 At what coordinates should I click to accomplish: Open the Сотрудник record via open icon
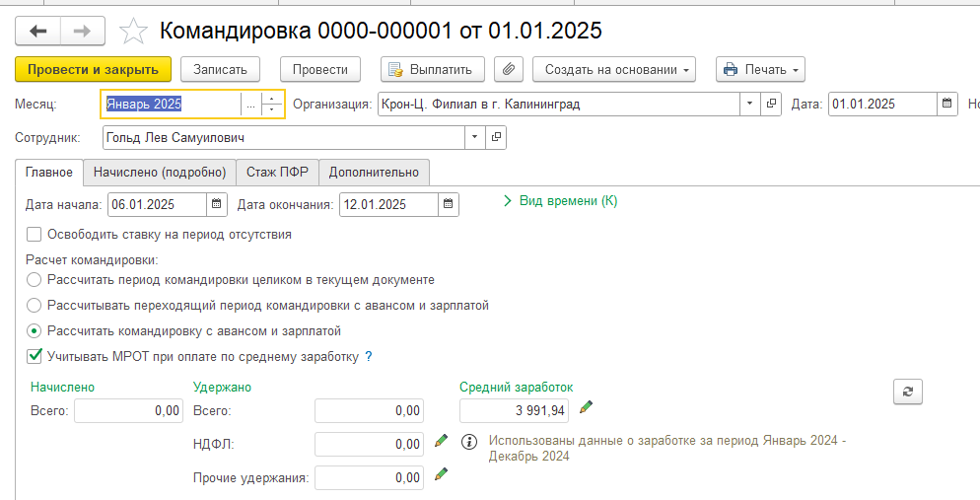[496, 137]
